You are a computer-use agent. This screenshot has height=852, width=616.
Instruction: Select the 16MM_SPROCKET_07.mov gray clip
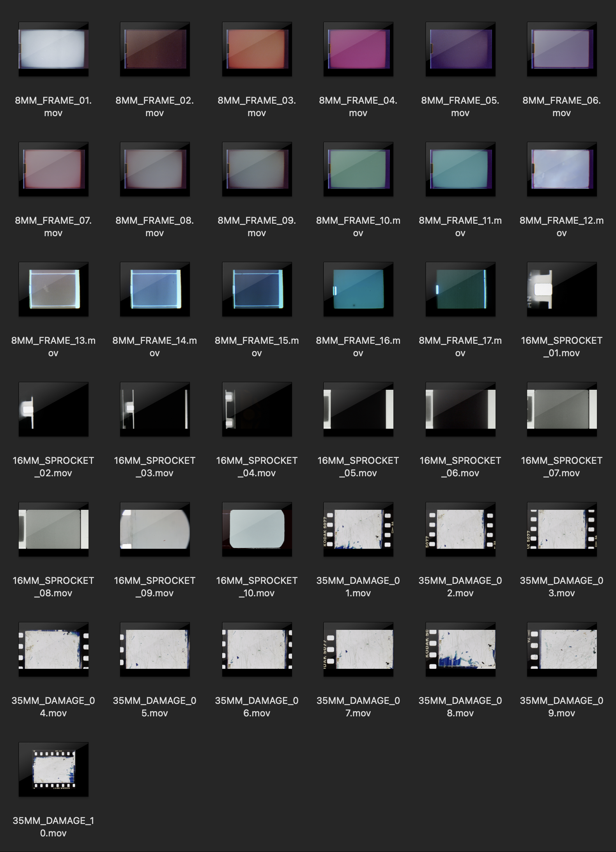click(562, 409)
